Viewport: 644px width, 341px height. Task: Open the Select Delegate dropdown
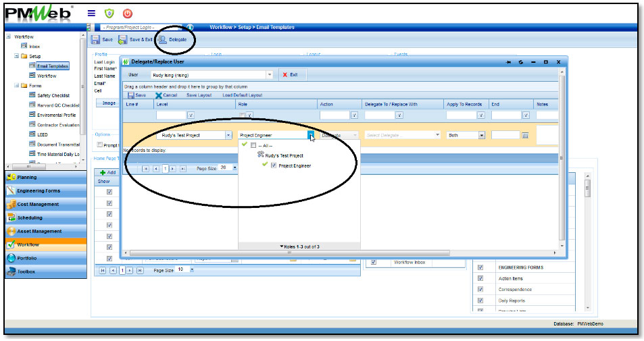point(437,135)
